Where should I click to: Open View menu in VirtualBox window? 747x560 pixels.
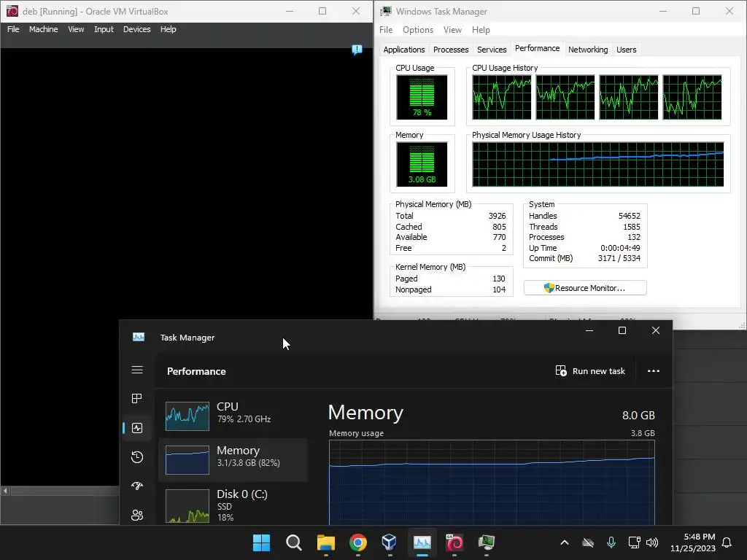(x=76, y=29)
